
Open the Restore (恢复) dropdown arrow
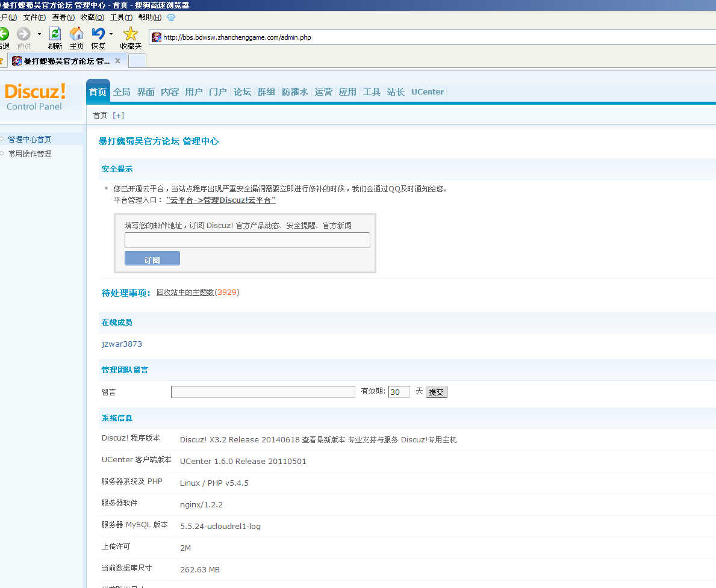[111, 34]
